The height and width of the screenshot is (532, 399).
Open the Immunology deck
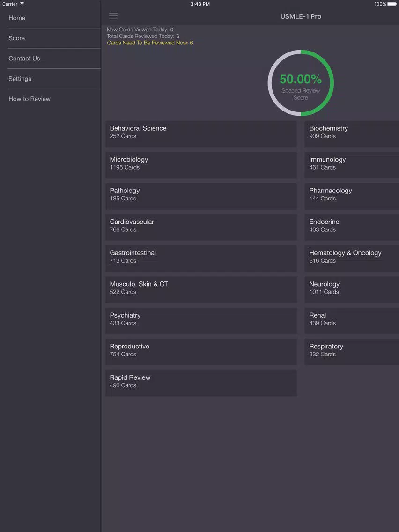tap(352, 165)
